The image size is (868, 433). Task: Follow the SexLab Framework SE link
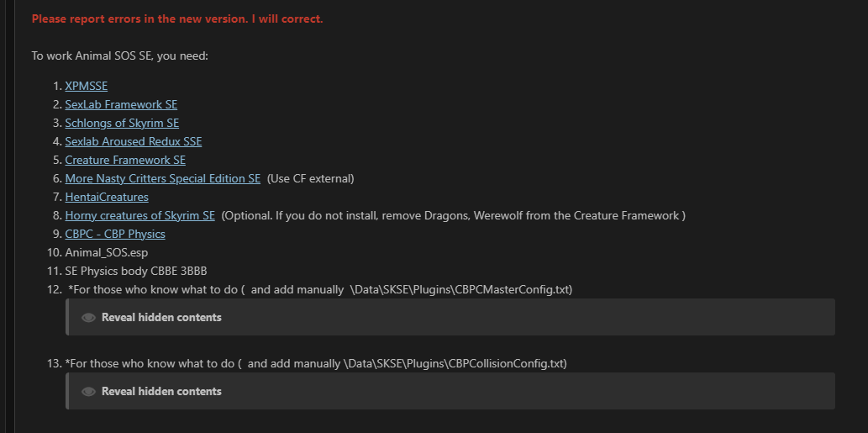(121, 104)
